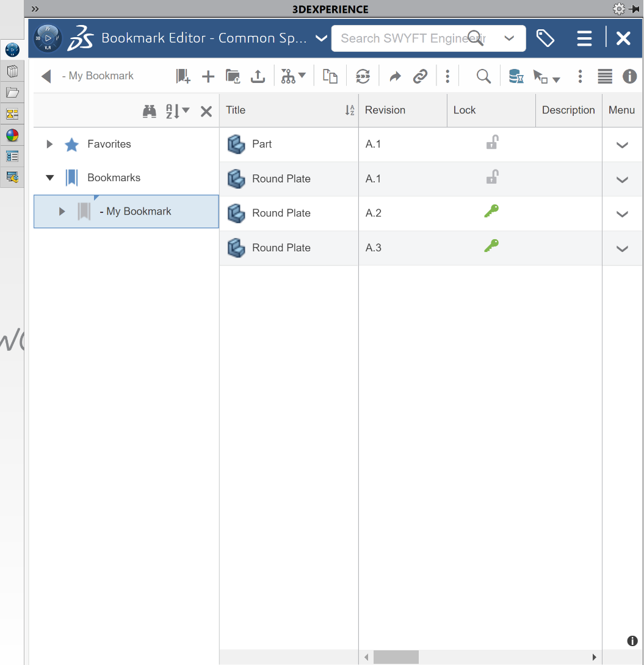The image size is (644, 665).
Task: Expand the Favorites node
Action: click(49, 144)
